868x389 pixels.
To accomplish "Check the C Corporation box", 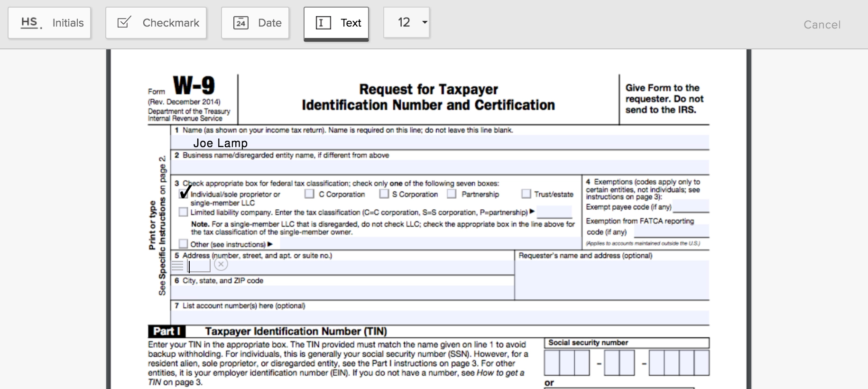I will [x=309, y=194].
